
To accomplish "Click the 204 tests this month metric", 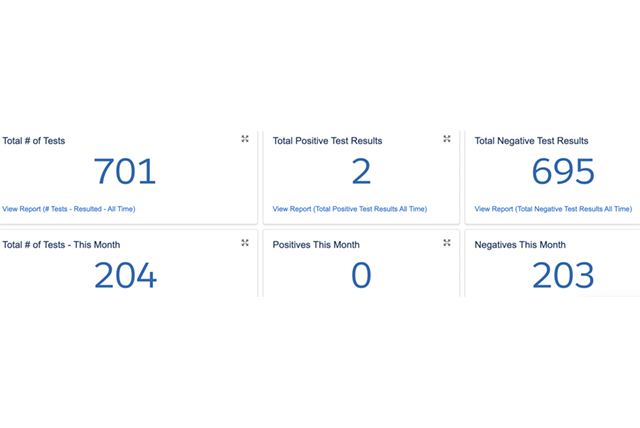I will pos(125,275).
